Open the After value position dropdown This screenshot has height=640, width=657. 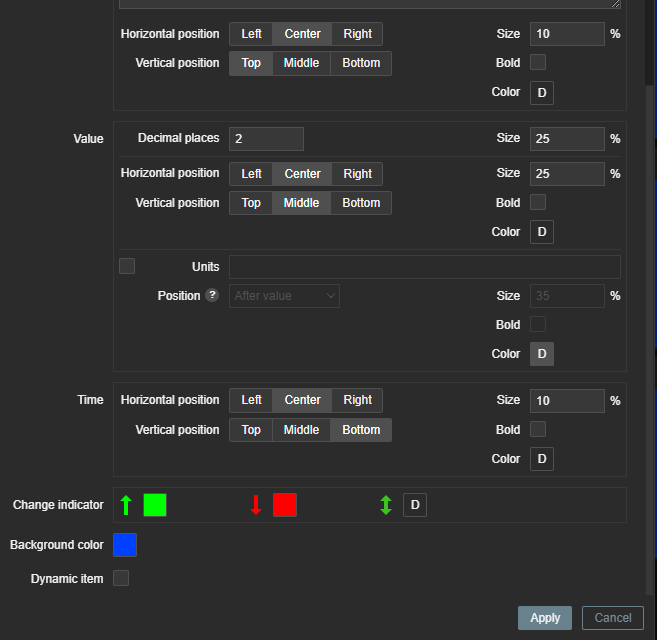(284, 296)
